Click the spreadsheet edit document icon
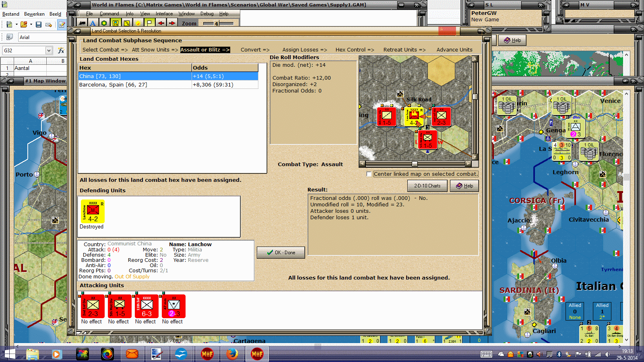Viewport: 644px width, 362px height. [62, 25]
